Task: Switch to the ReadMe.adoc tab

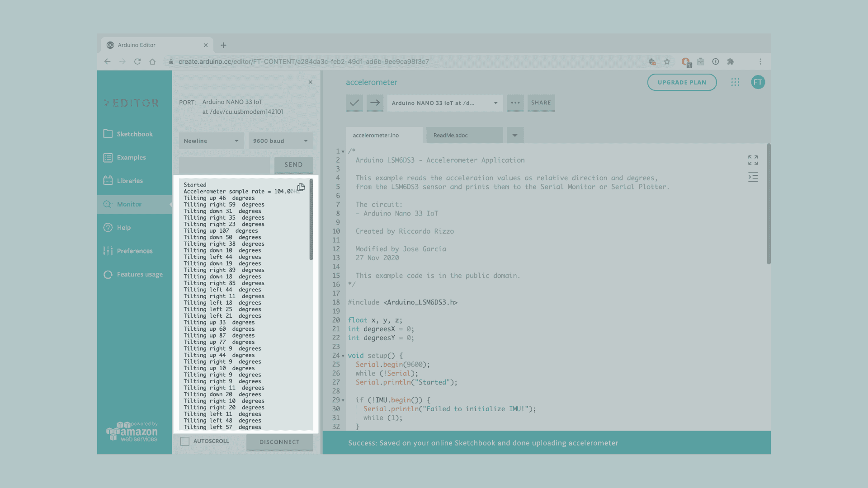Action: (x=464, y=135)
